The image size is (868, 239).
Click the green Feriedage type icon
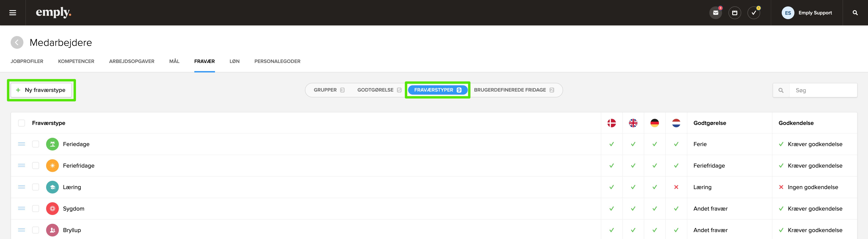52,144
